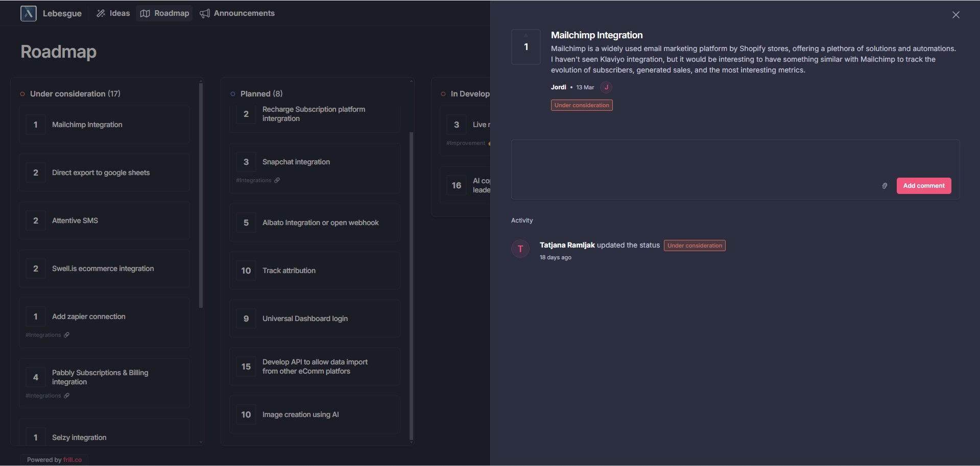
Task: Open the Roadmap tab
Action: pyautogui.click(x=164, y=13)
